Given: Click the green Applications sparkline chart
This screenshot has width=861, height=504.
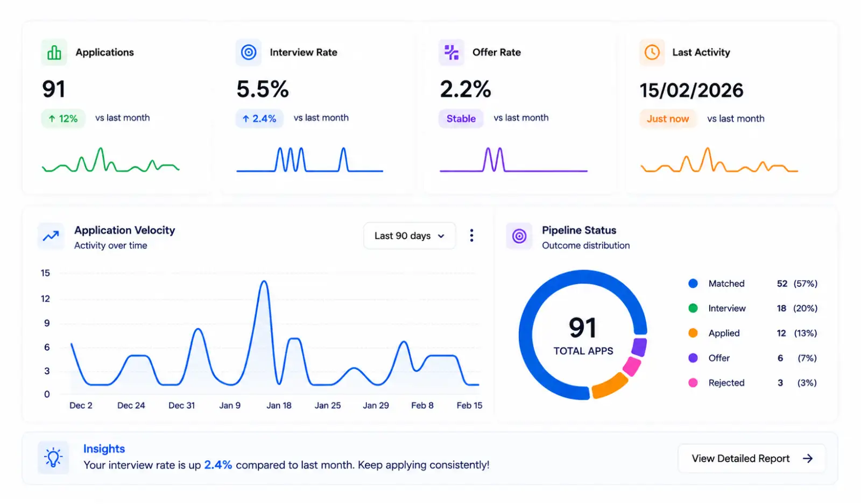Looking at the screenshot, I should pyautogui.click(x=111, y=160).
